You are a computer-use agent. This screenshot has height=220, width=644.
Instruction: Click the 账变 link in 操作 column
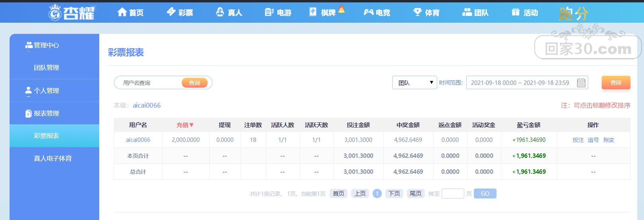tap(609, 140)
